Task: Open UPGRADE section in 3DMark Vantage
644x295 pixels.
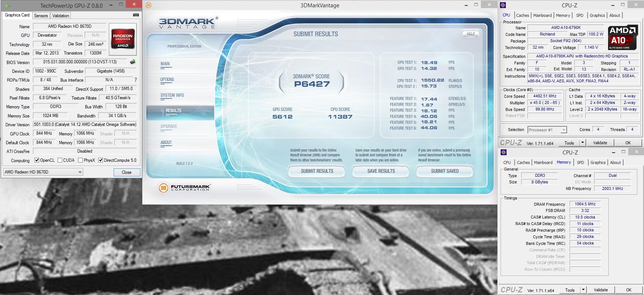Action: [169, 126]
